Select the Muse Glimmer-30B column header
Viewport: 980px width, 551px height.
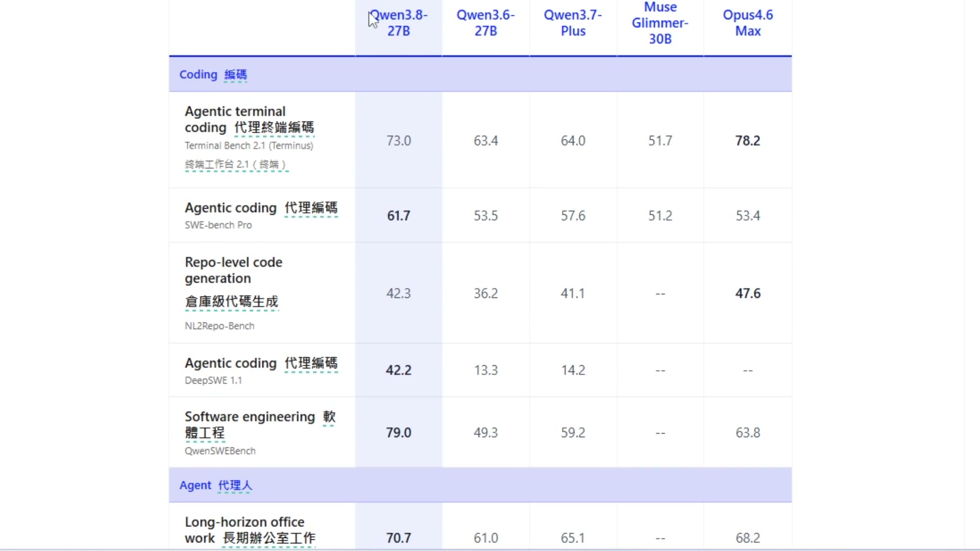click(660, 23)
